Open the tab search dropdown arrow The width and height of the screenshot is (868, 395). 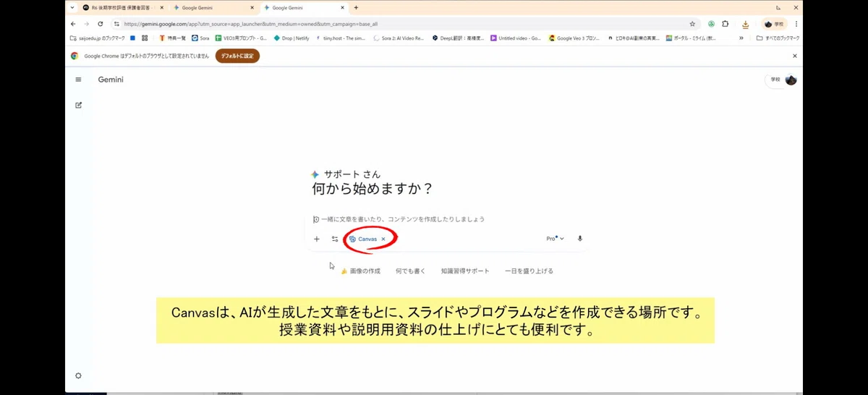pyautogui.click(x=72, y=7)
